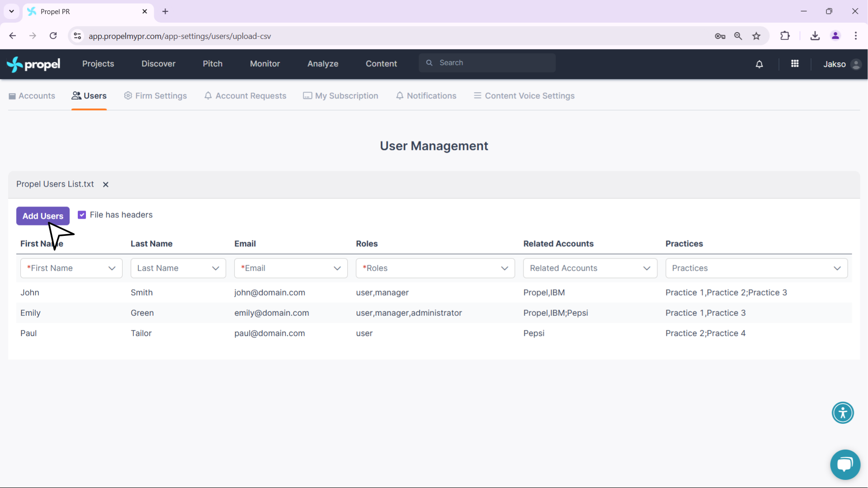Uncheck the File has headers checkbox

click(82, 215)
